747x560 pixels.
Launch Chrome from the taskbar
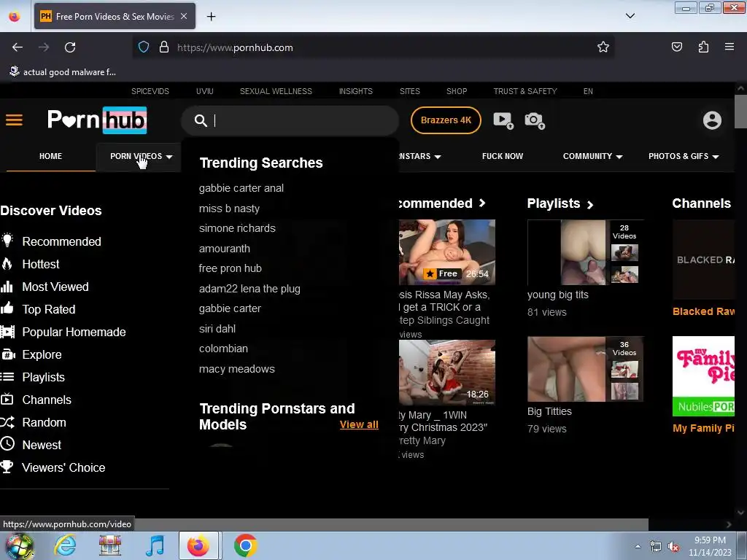245,545
